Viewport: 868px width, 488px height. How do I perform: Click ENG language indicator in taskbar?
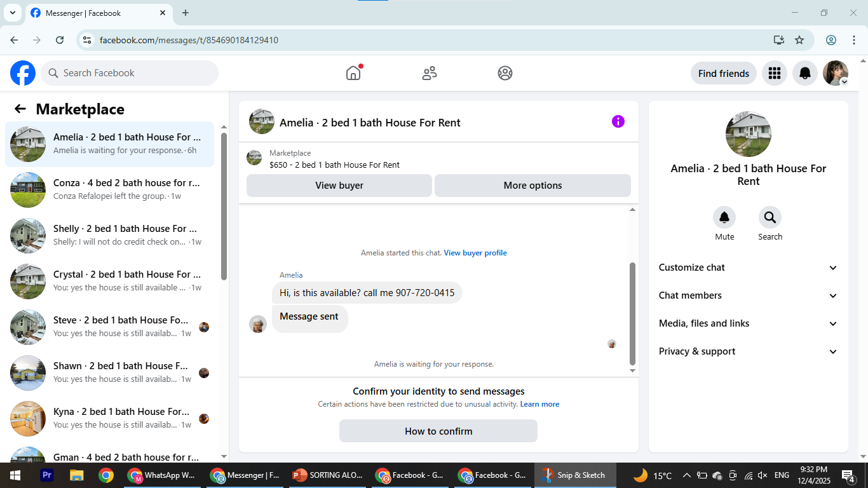[x=782, y=475]
